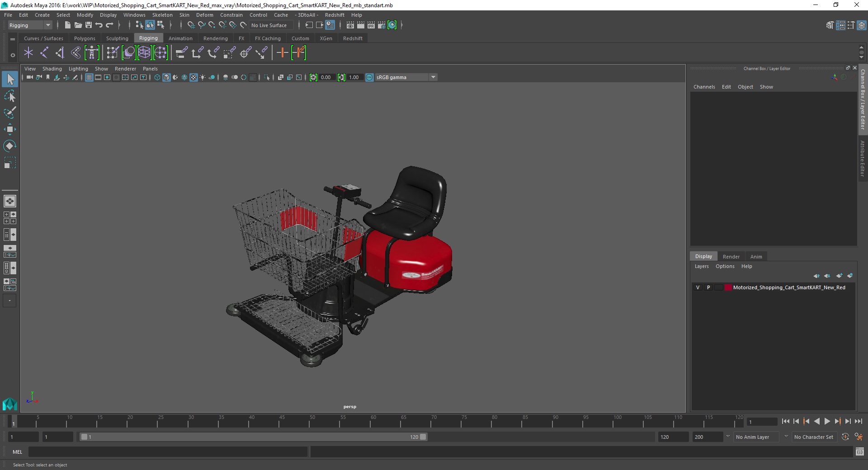The image size is (868, 470).
Task: Toggle Auto Keyframe button
Action: (845, 437)
